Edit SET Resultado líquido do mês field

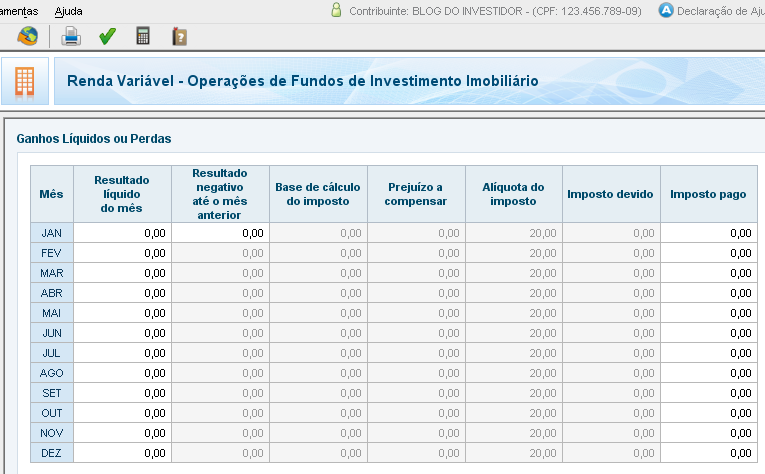(122, 393)
